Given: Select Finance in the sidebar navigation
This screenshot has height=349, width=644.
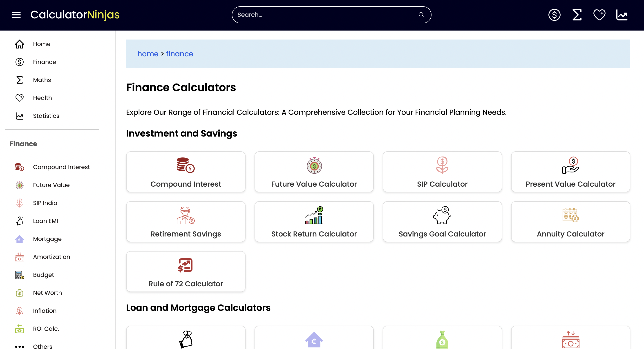Looking at the screenshot, I should (44, 62).
